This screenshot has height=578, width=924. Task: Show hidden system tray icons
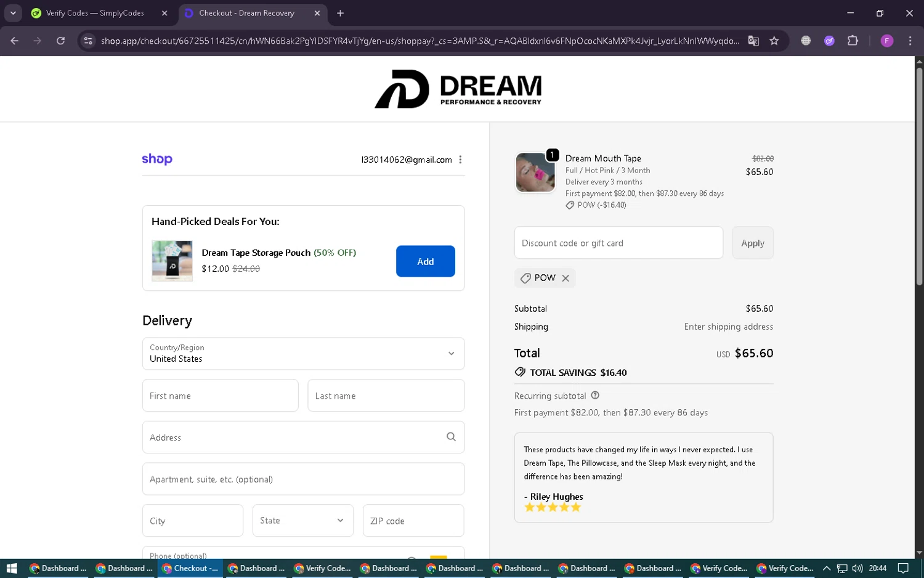(827, 568)
